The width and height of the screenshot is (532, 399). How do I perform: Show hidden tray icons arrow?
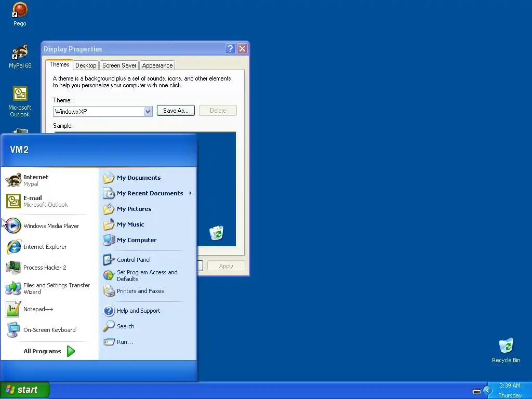pos(487,390)
